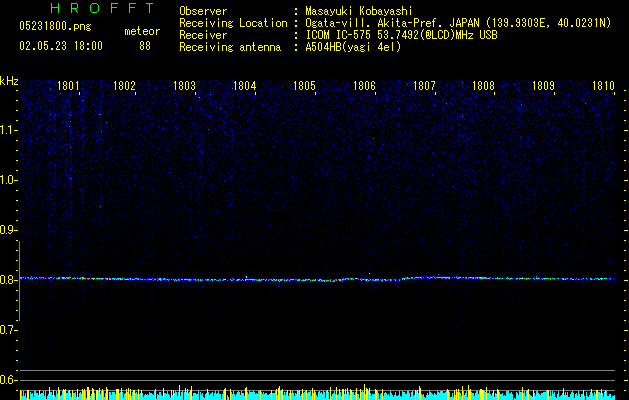Click the 0.6 kHz axis label
Viewport: 629px width, 400px height.
(8, 380)
